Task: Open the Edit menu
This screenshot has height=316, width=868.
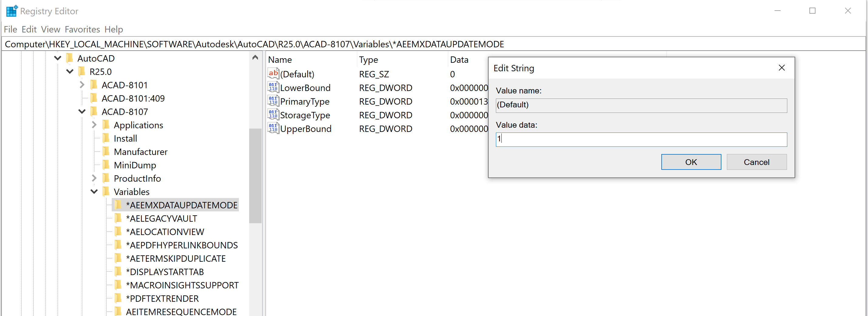Action: click(x=29, y=29)
